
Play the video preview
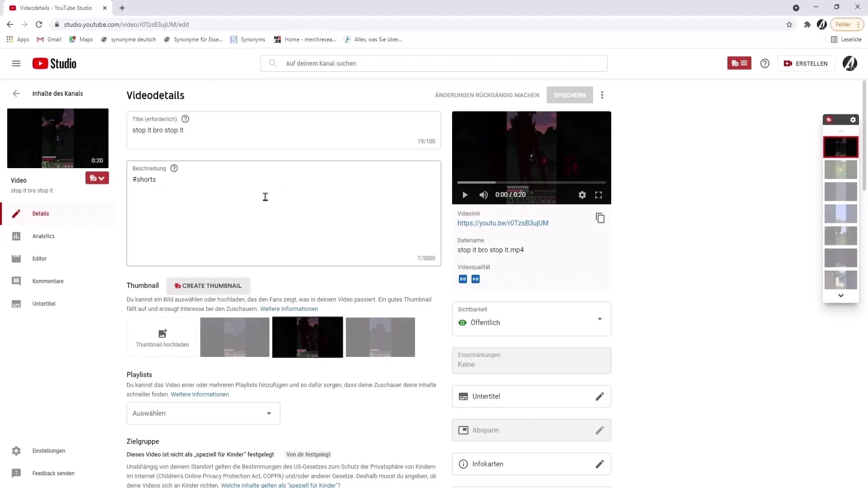[465, 195]
